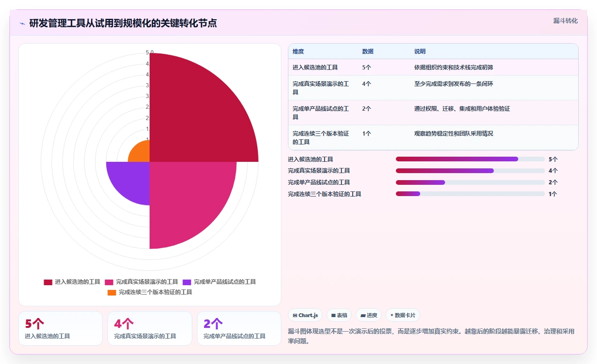Open the 2个 完成单产品线试点的工具 data card

point(239,328)
